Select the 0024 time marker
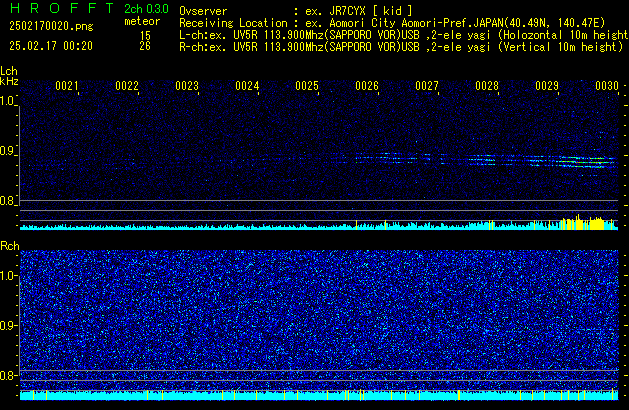Screen dimensions: 629x410 (247, 86)
